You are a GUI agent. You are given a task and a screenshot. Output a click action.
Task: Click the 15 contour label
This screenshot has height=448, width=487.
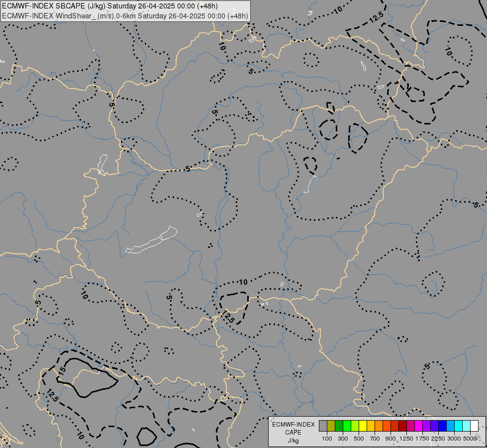tap(62, 370)
